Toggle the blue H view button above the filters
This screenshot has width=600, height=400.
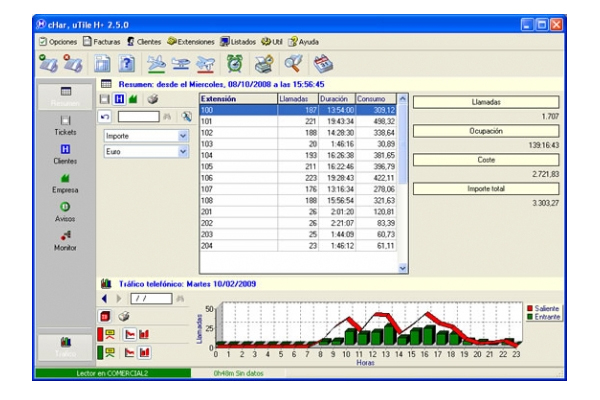coord(121,100)
